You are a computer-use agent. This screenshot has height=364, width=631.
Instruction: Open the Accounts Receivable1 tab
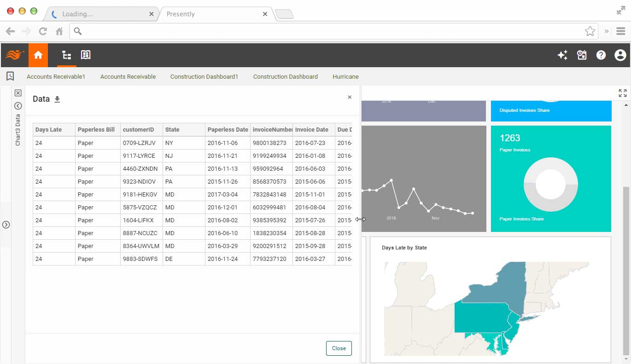(56, 77)
